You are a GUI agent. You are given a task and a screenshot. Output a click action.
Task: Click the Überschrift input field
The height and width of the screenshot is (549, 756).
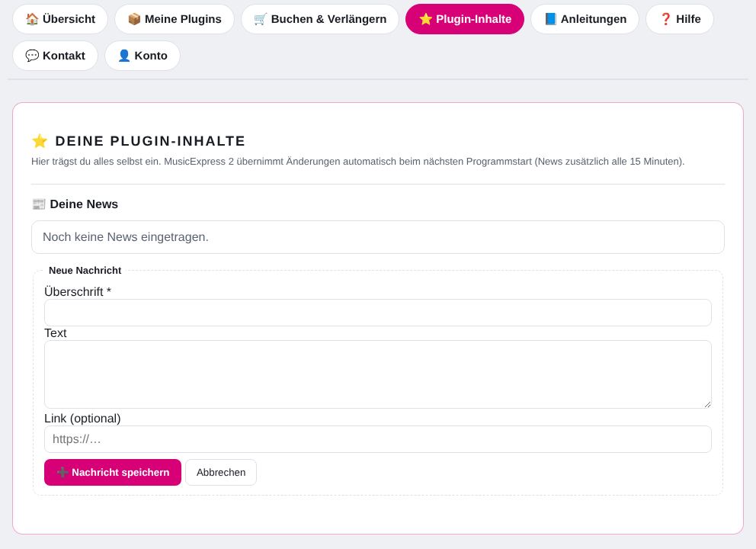point(378,313)
